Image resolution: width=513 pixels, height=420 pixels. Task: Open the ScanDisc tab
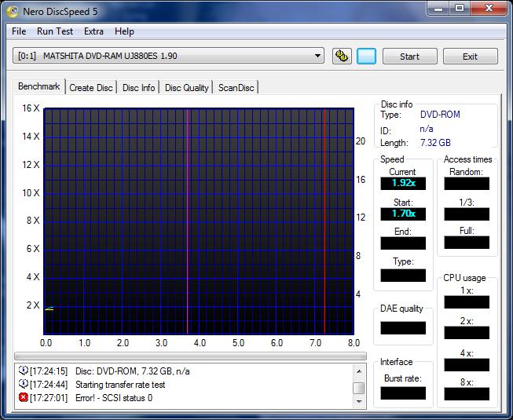pos(236,88)
